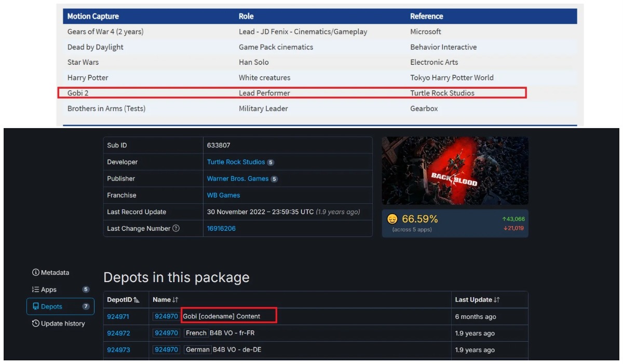
Task: Click the '(across 5 apps)' note
Action: click(x=412, y=230)
